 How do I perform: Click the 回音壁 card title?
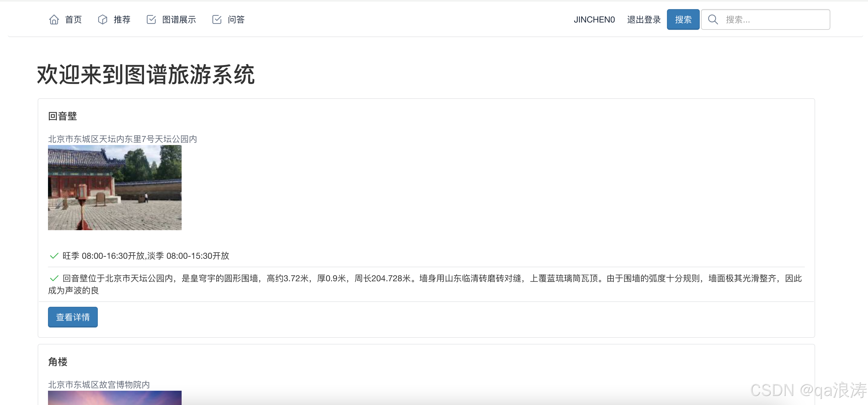click(62, 116)
